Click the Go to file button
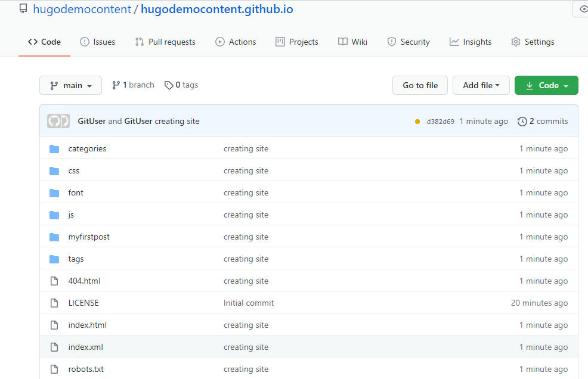 pos(420,85)
